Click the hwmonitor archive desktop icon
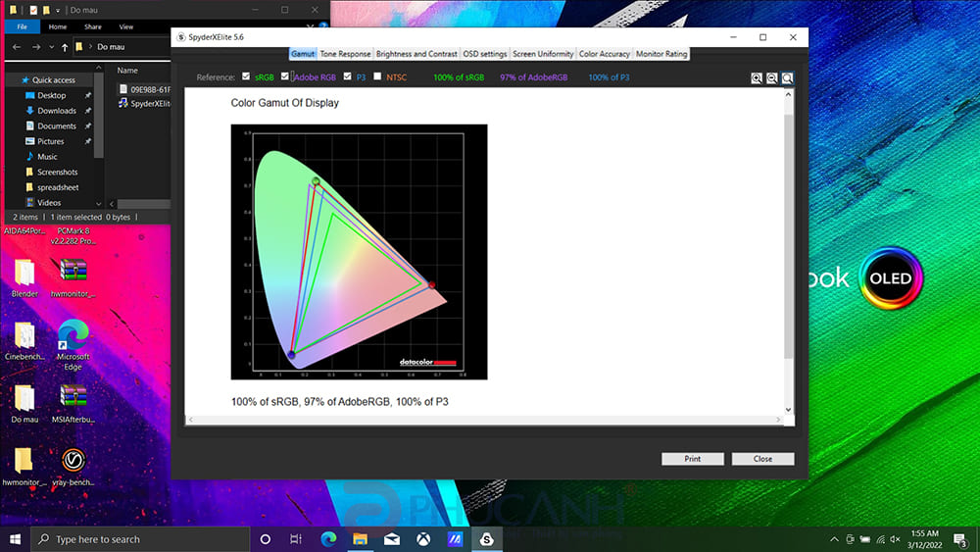 (x=73, y=278)
